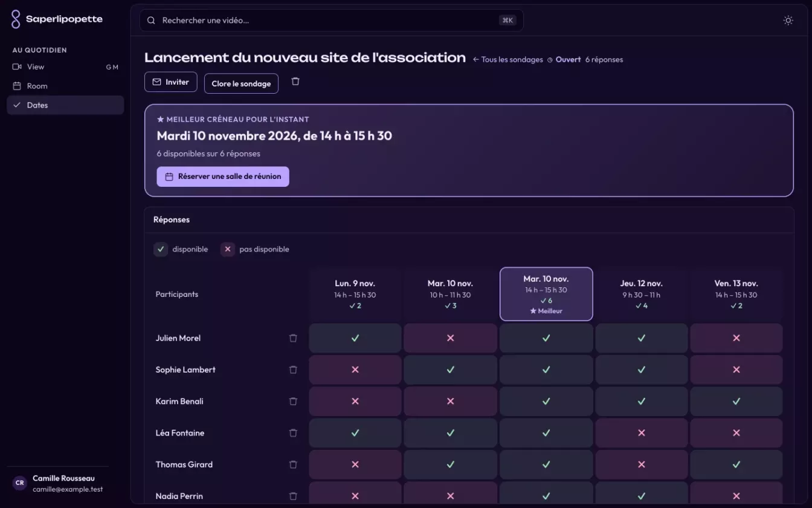
Task: Go back via Tous les sondages link
Action: click(x=507, y=59)
